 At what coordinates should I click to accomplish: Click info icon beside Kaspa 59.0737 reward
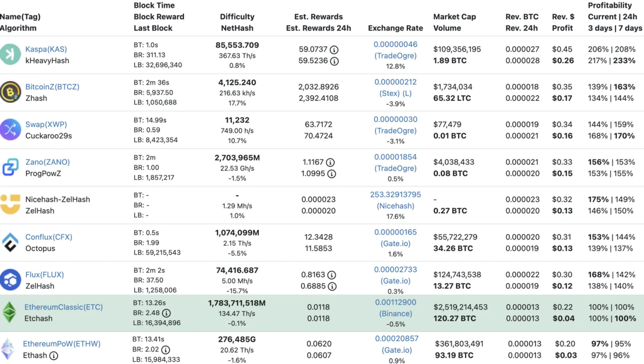tap(334, 50)
